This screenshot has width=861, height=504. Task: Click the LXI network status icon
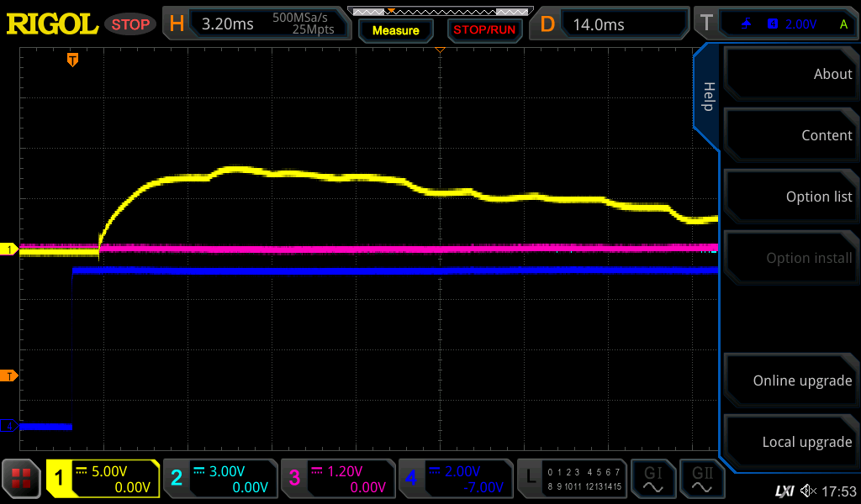pyautogui.click(x=784, y=490)
